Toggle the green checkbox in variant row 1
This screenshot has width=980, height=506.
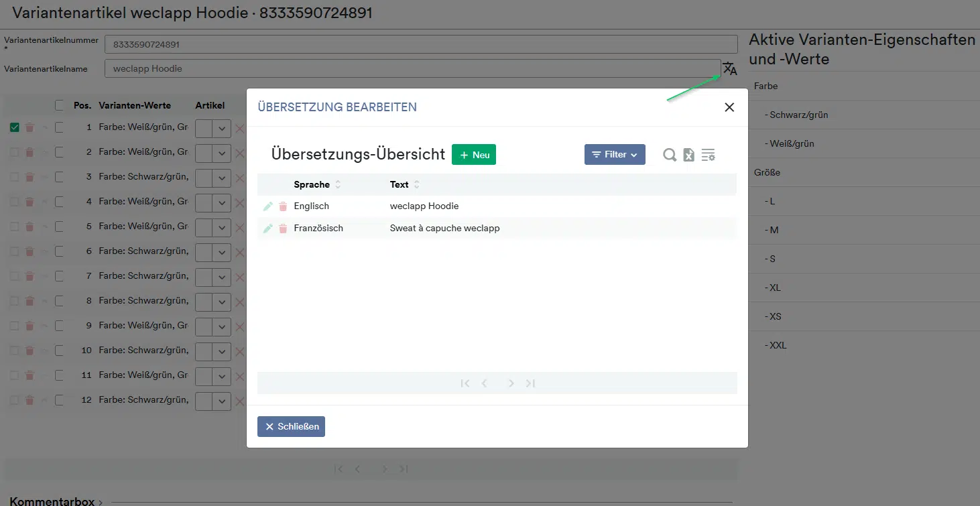[15, 127]
